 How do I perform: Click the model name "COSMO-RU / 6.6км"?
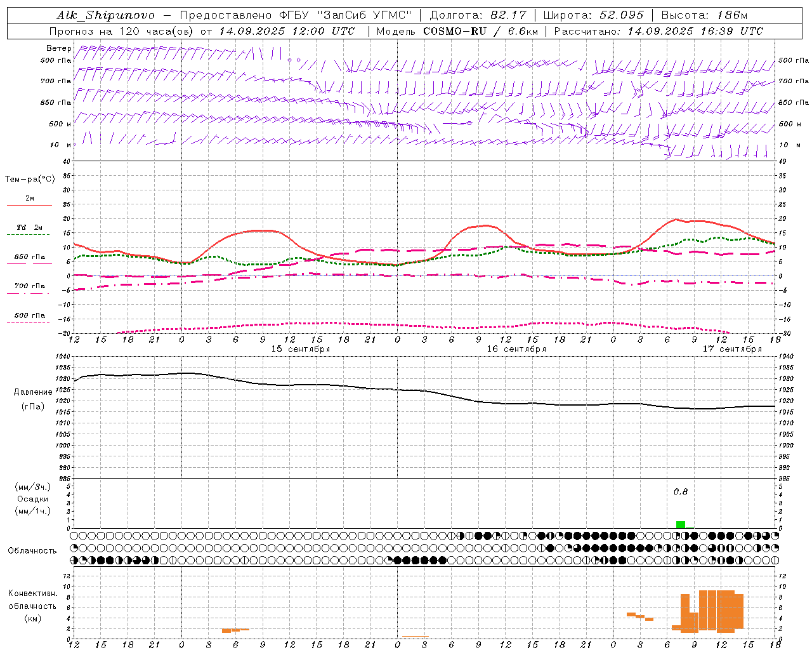coord(481,31)
